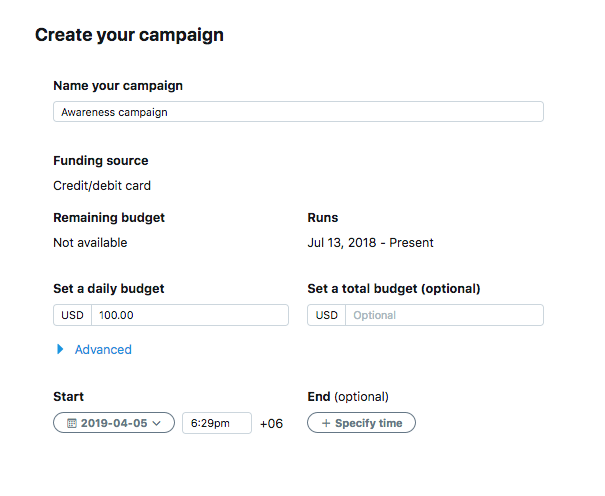Click the Credit/debit card funding source text
The image size is (605, 496).
point(102,185)
